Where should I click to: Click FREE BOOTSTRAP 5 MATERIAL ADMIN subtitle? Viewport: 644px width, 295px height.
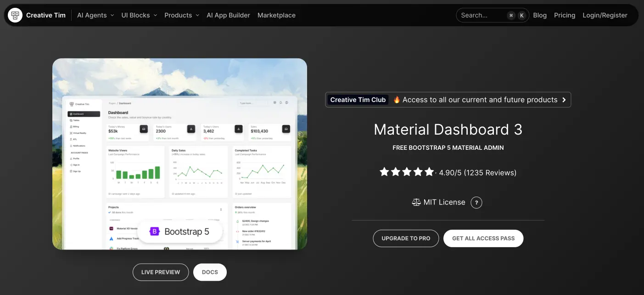[x=448, y=148]
